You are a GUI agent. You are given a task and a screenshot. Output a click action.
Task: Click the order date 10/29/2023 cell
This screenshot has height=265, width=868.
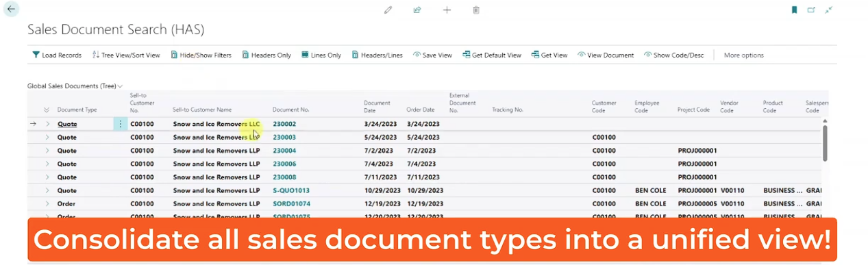[x=425, y=190]
